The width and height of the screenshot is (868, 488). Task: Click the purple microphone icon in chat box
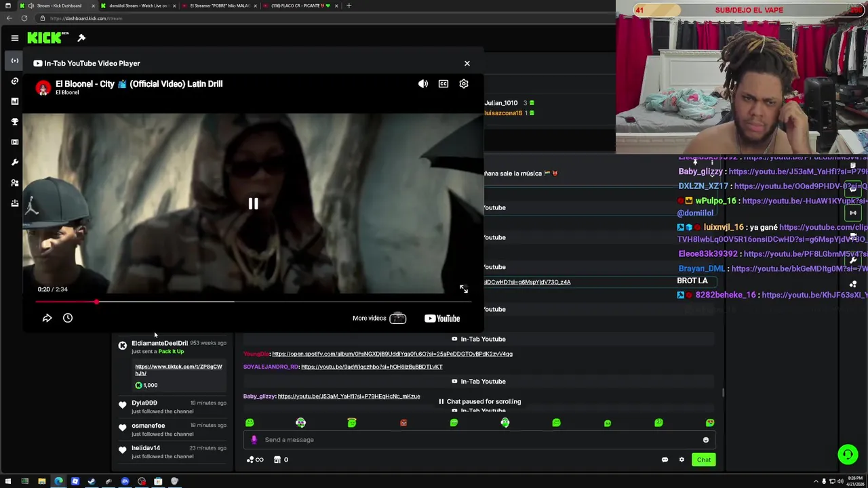[254, 440]
